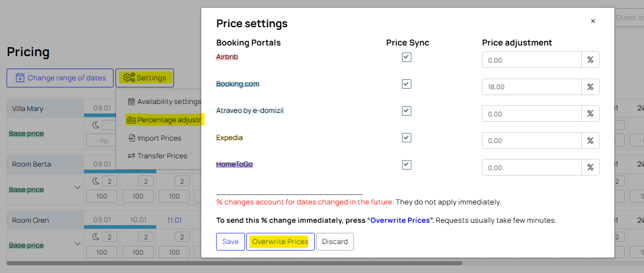Click the HomeToGo portal label

pyautogui.click(x=234, y=164)
